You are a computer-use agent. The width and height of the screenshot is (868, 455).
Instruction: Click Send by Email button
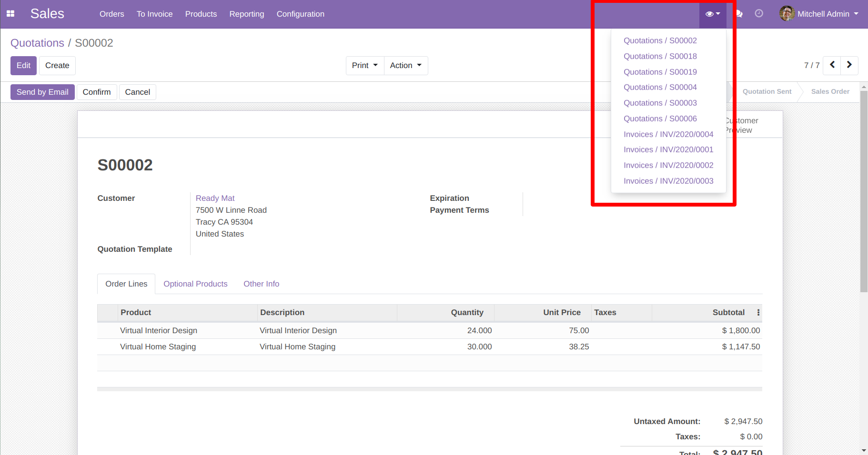click(x=42, y=92)
